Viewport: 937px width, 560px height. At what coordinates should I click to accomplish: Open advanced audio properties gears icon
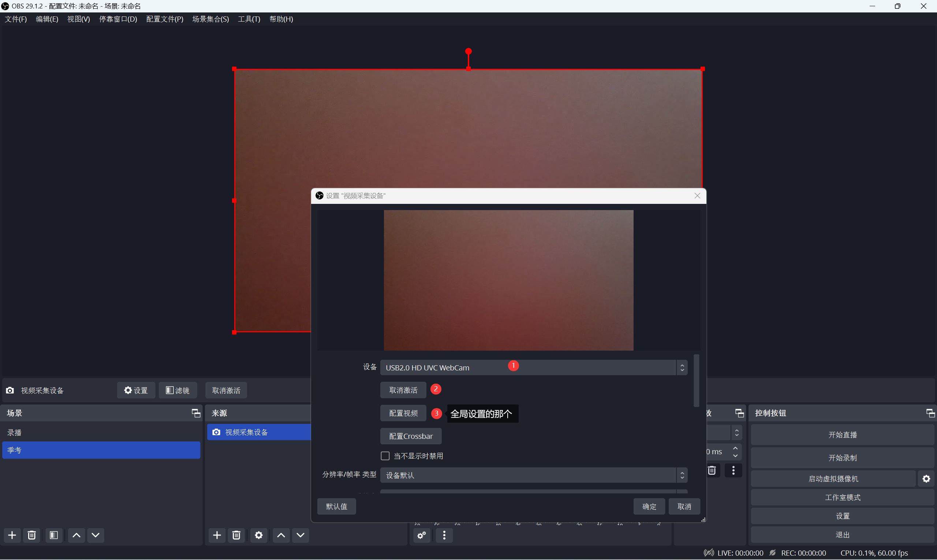422,535
